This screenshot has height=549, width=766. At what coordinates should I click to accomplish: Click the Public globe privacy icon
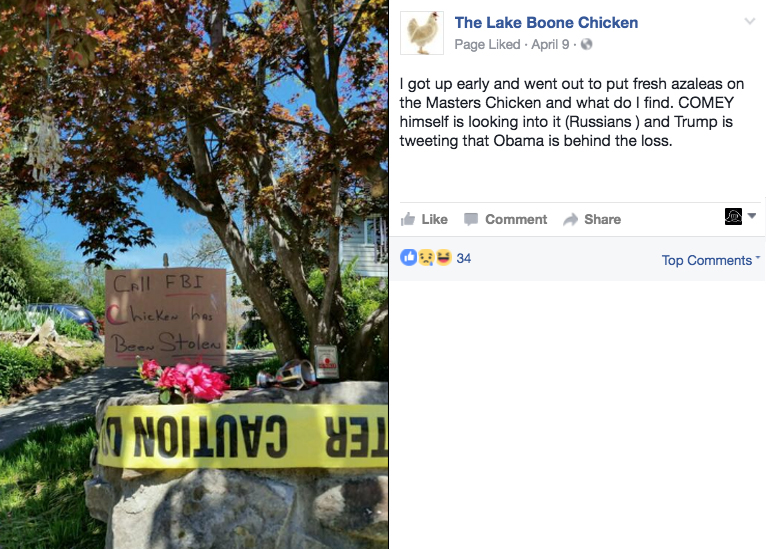tap(586, 44)
